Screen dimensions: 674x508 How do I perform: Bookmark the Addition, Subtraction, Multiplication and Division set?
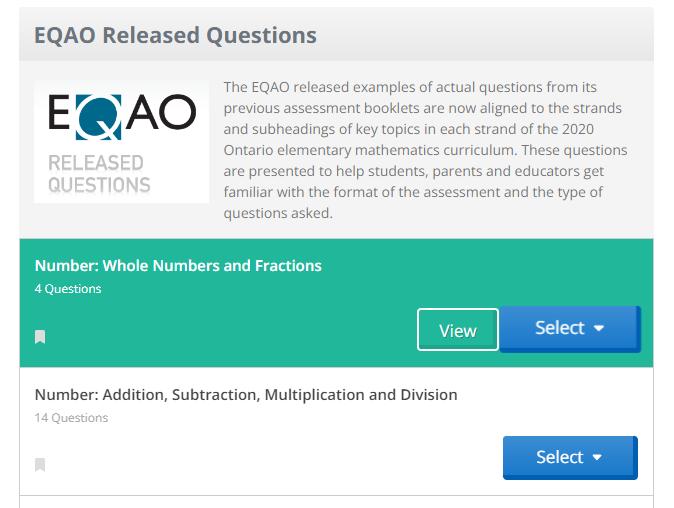[x=40, y=465]
